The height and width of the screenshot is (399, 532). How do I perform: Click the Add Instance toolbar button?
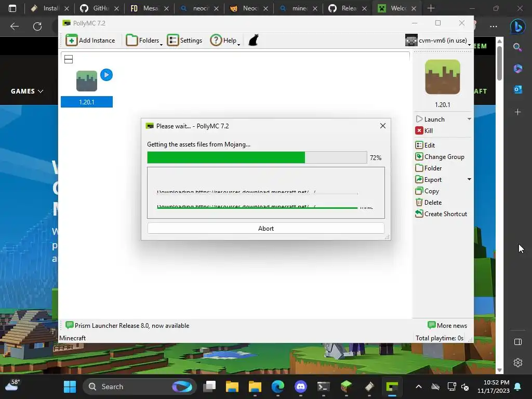point(90,41)
